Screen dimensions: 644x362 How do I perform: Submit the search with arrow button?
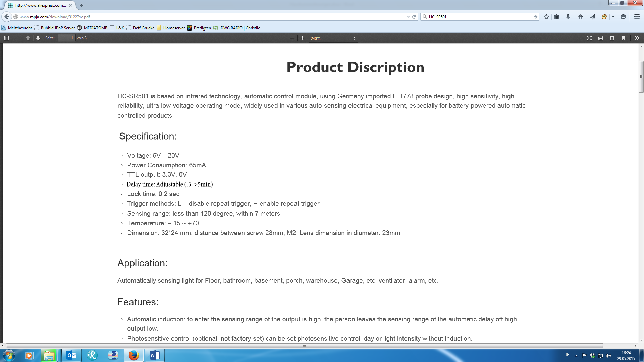[x=536, y=17]
